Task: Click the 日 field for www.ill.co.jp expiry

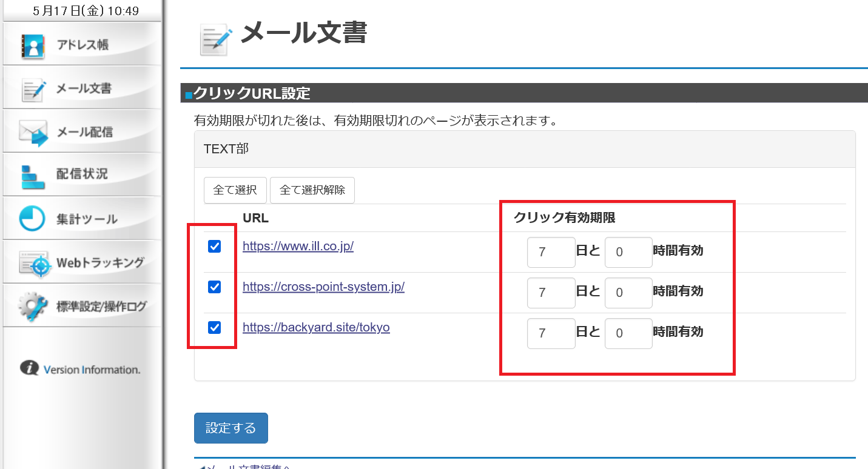Action: (x=551, y=252)
